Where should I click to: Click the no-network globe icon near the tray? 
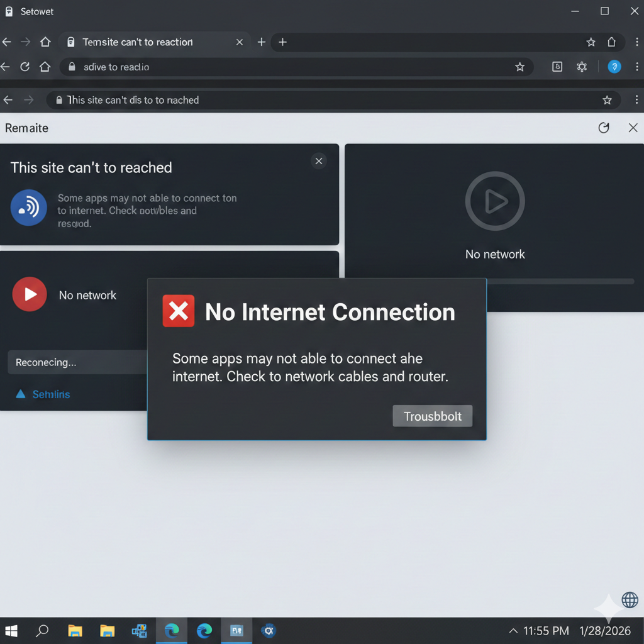[x=631, y=601]
